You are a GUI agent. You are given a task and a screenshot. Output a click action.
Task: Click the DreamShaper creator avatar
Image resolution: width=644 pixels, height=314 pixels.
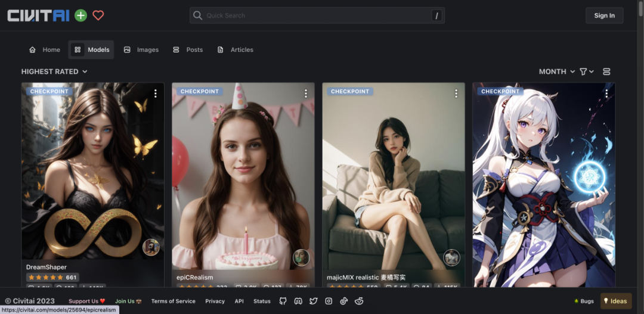[151, 247]
